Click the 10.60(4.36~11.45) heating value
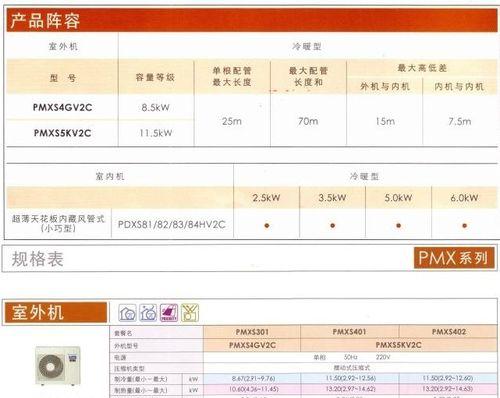Screen dimensions: 500x398 tap(253, 389)
